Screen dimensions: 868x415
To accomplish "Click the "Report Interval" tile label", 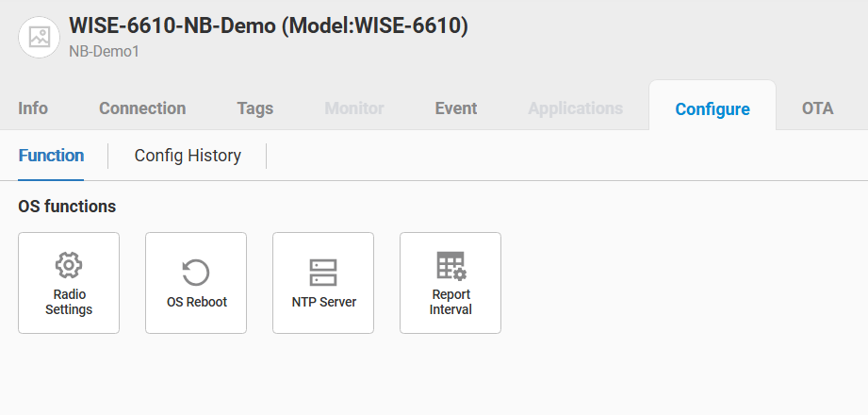I will pos(450,302).
